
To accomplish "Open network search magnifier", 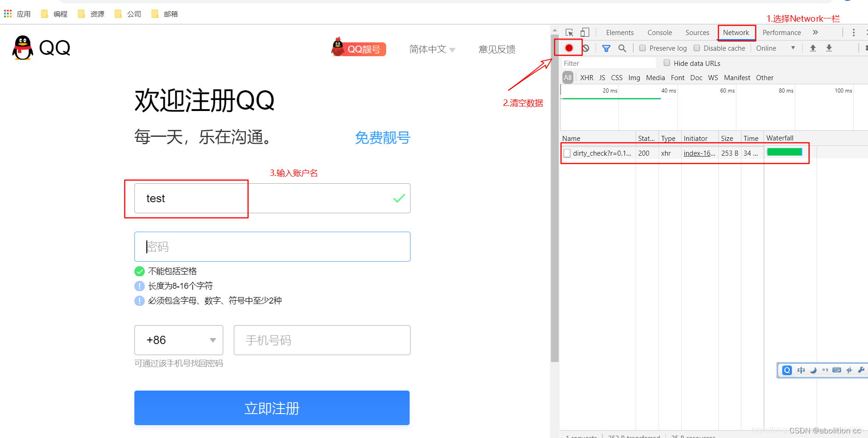I will point(622,48).
